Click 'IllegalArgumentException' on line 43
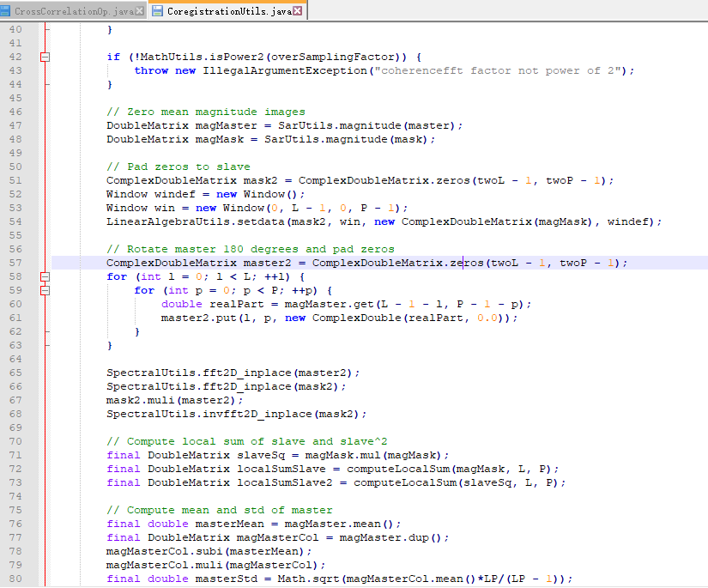Screen dimensions: 708x588 [x=285, y=70]
